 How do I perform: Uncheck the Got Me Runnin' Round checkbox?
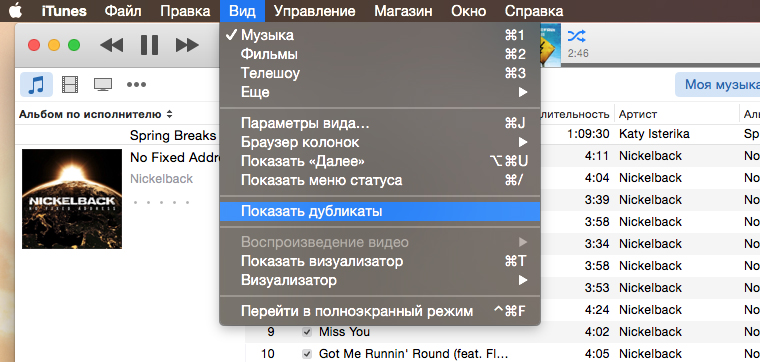tap(306, 354)
